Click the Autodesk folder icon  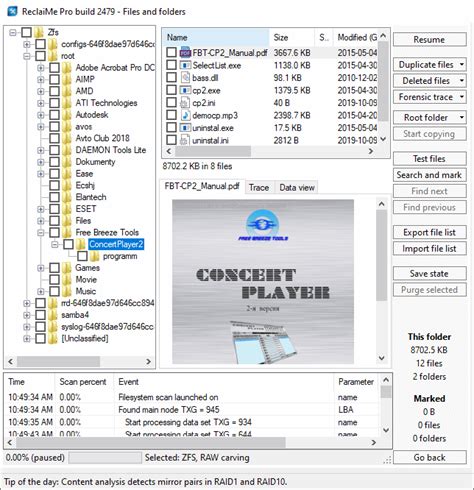67,115
